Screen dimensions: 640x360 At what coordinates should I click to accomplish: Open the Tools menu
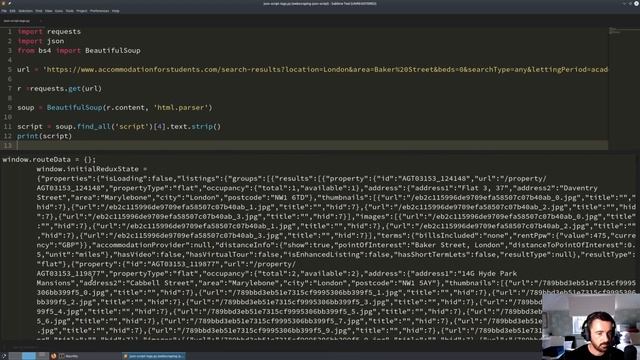pos(70,11)
